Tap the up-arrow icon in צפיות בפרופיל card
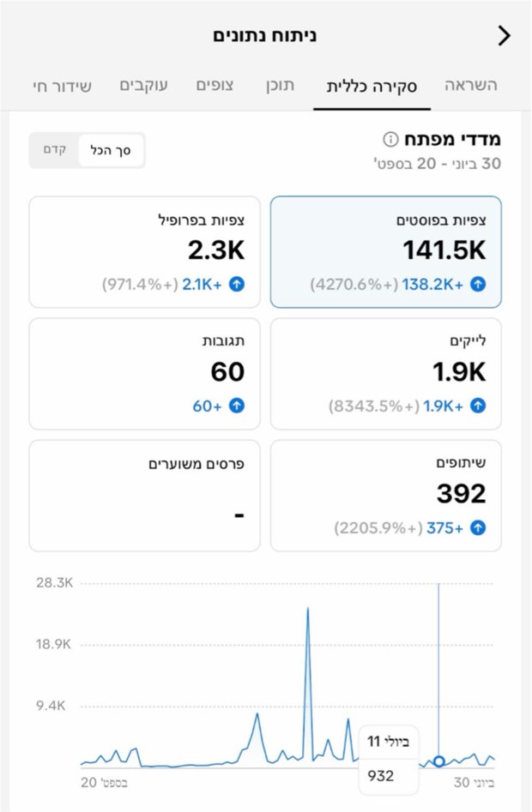The height and width of the screenshot is (812, 532). click(x=237, y=284)
